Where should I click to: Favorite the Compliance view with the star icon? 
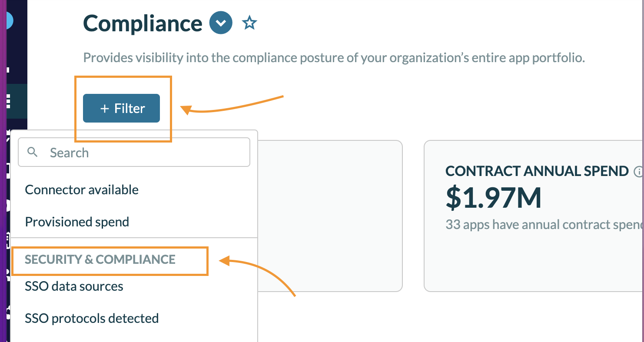[x=249, y=23]
